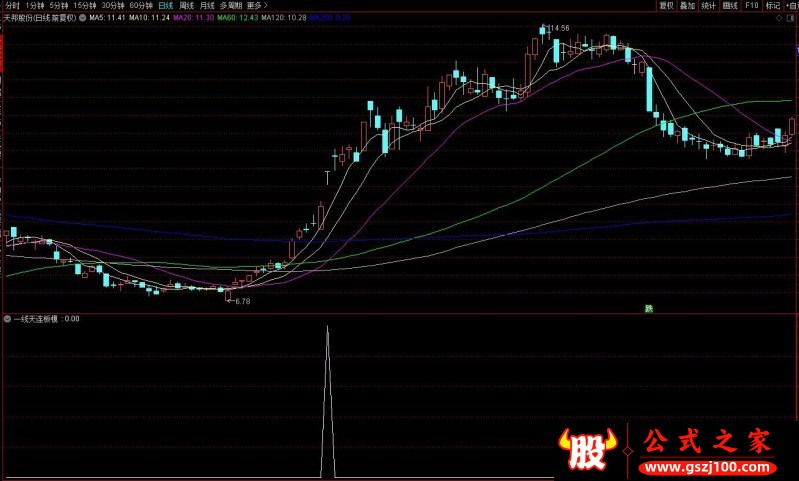Screen dimensions: 799x481
Task: Open the 标记 marking menu
Action: coord(772,5)
